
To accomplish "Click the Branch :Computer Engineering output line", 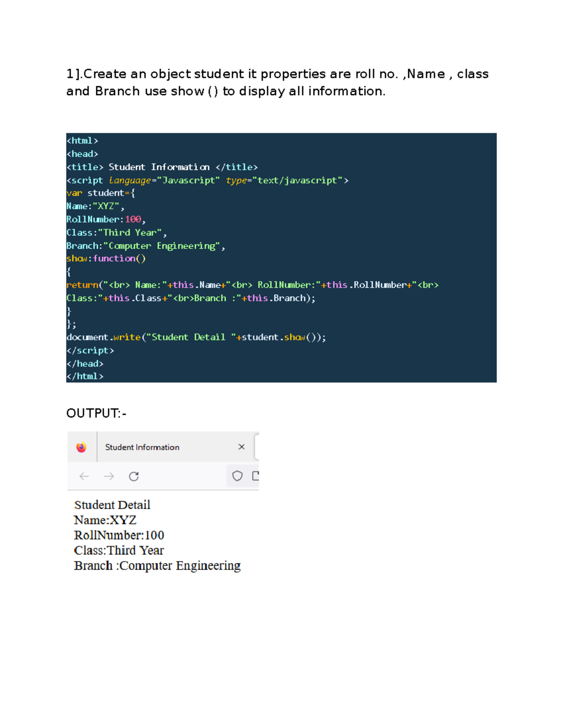I will tap(157, 566).
